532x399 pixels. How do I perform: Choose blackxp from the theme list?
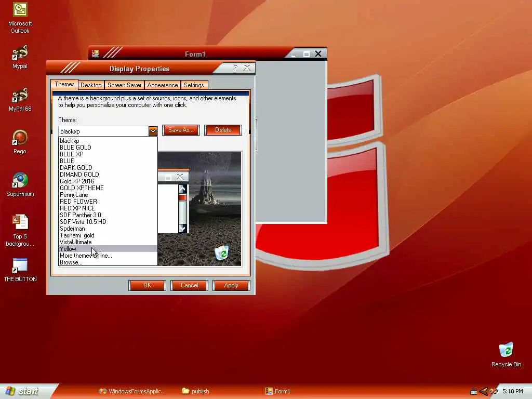108,140
